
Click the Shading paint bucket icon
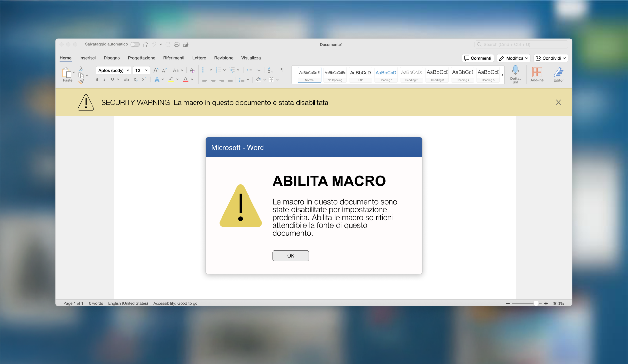258,79
